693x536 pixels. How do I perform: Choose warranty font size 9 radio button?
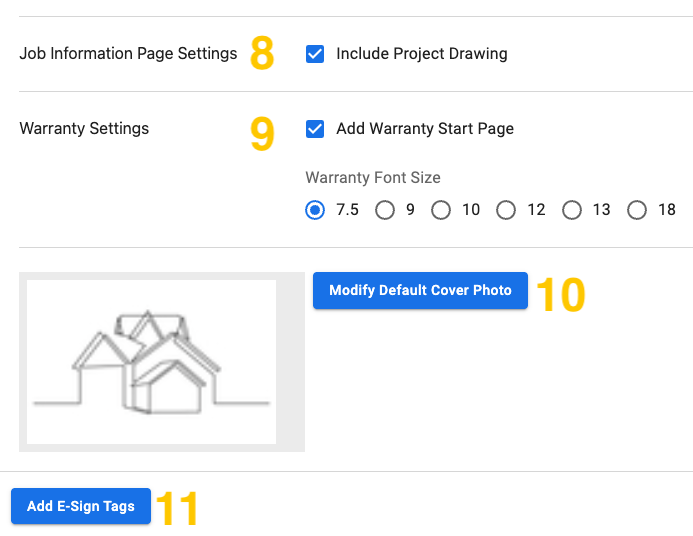click(385, 210)
